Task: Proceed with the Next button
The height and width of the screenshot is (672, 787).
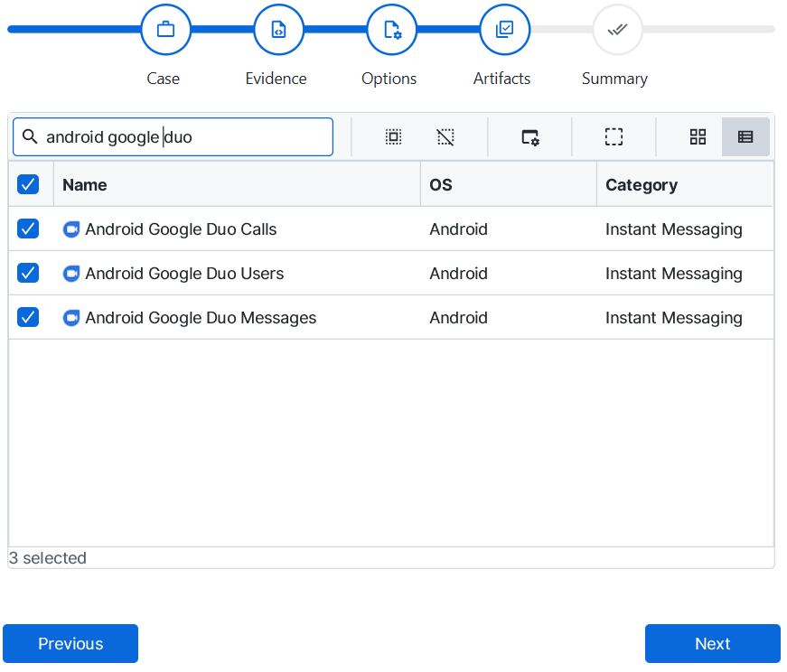Action: (713, 643)
